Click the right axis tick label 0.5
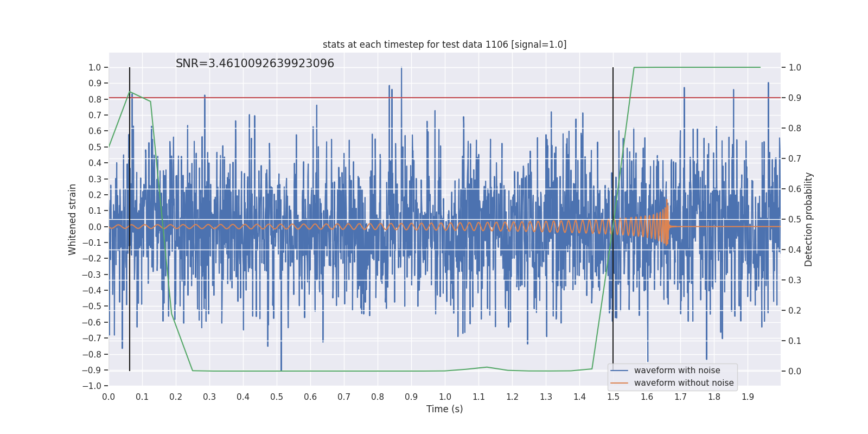Image resolution: width=868 pixels, height=434 pixels. tap(795, 219)
